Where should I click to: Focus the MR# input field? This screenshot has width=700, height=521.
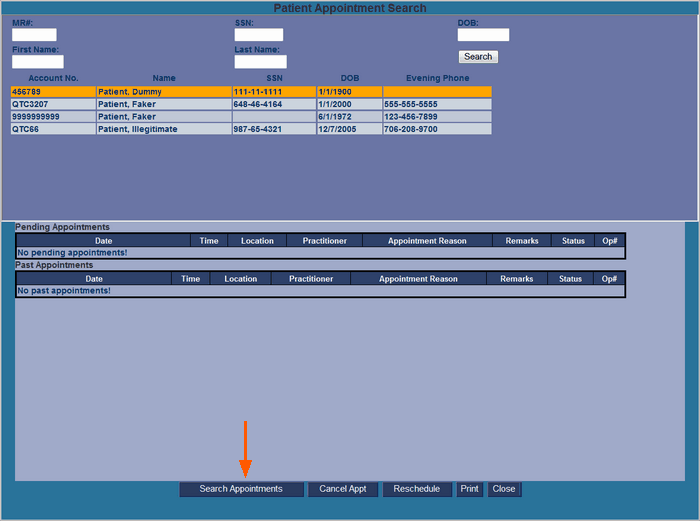click(34, 35)
